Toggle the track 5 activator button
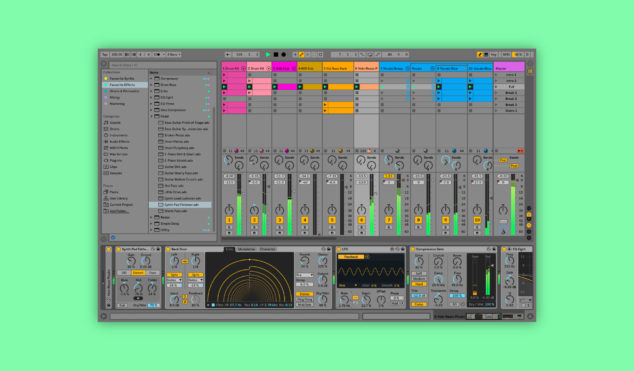The height and width of the screenshot is (371, 634). (x=332, y=220)
